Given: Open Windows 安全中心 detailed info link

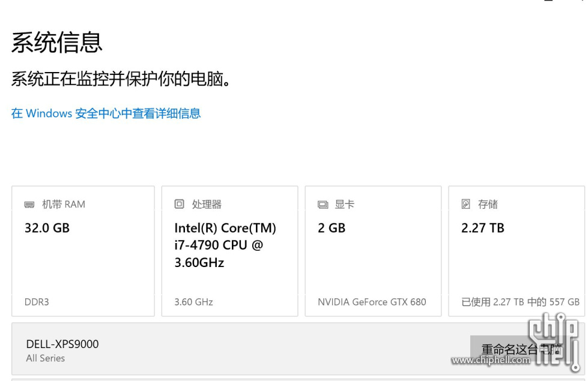Looking at the screenshot, I should pyautogui.click(x=106, y=113).
